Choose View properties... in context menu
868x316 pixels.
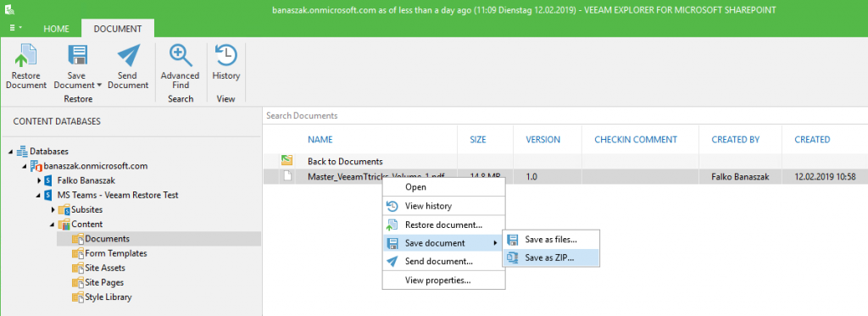click(x=444, y=280)
